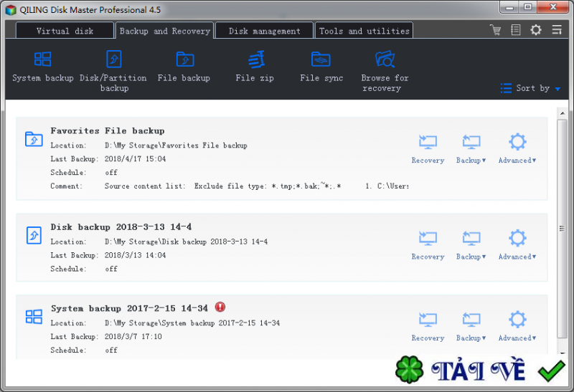Image resolution: width=574 pixels, height=392 pixels.
Task: Expand Advanced options for System backup 2017-2-15
Action: click(x=517, y=327)
